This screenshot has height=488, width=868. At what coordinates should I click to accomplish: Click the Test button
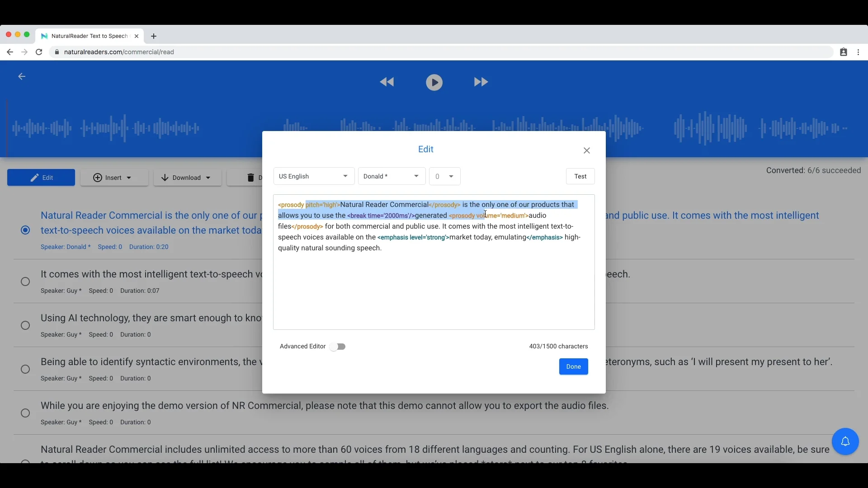pyautogui.click(x=580, y=176)
